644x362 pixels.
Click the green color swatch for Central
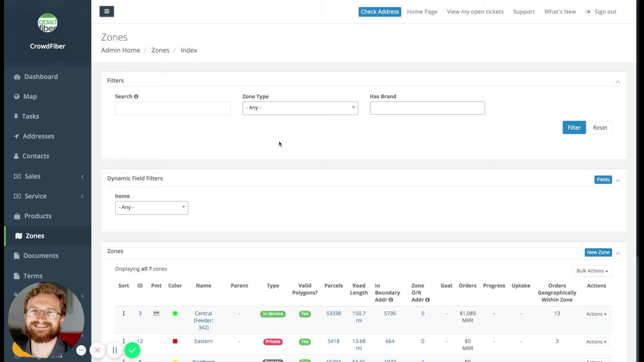pyautogui.click(x=175, y=314)
